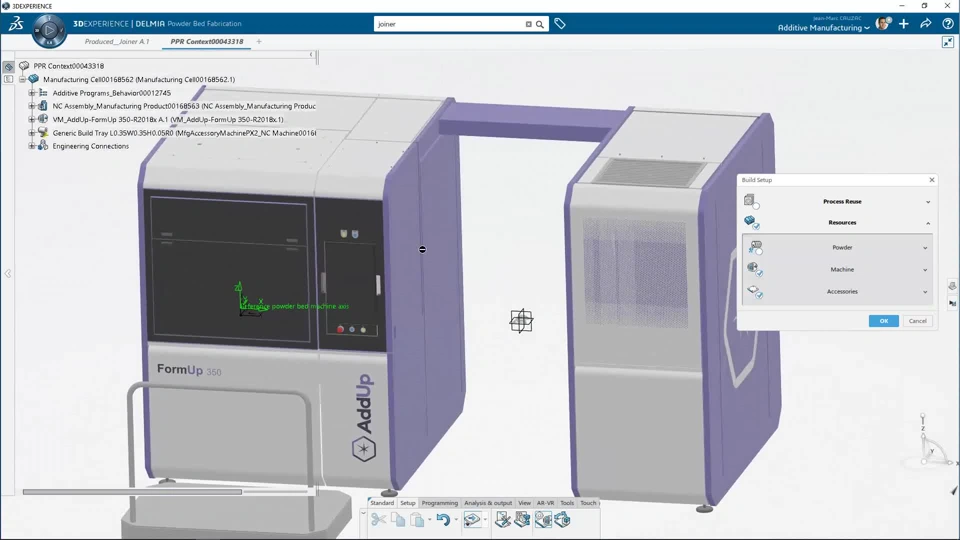The height and width of the screenshot is (540, 960).
Task: Toggle full screen expand icon
Action: point(948,42)
